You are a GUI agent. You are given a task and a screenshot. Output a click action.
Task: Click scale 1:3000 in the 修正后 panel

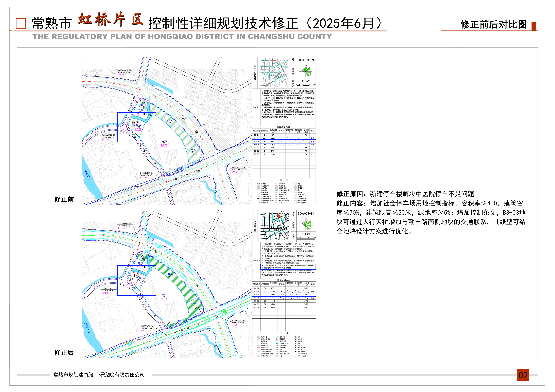tap(306, 234)
